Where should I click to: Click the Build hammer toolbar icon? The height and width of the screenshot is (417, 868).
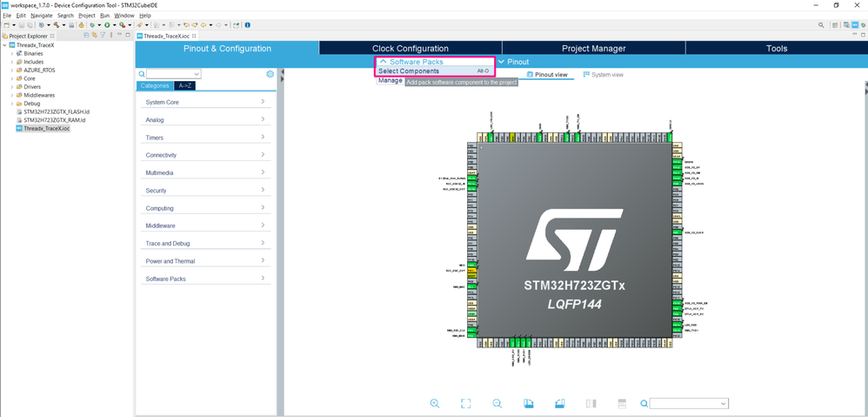(57, 25)
